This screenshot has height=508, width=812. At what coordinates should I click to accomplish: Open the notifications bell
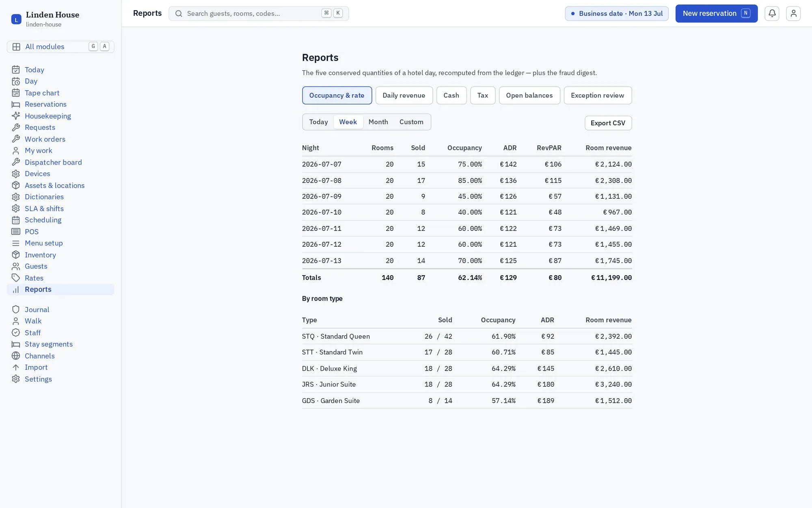click(x=772, y=13)
